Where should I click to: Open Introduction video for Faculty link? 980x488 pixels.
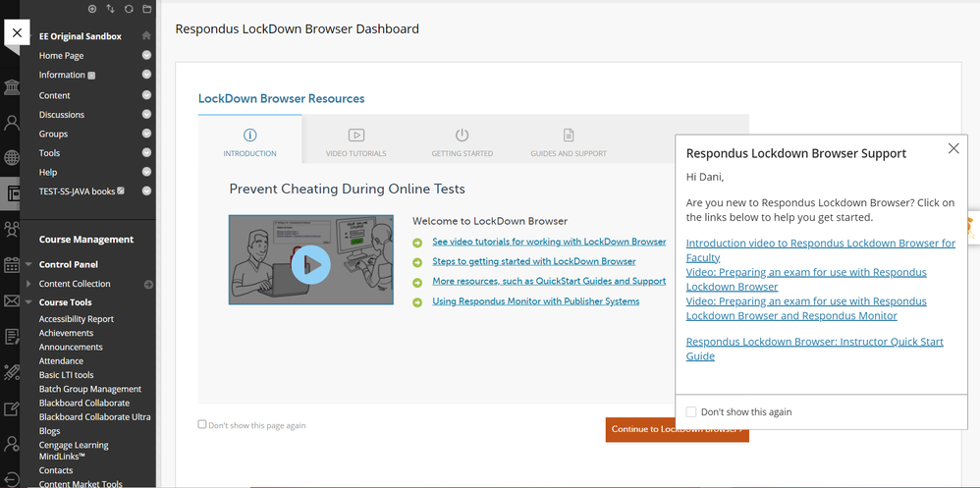(821, 250)
